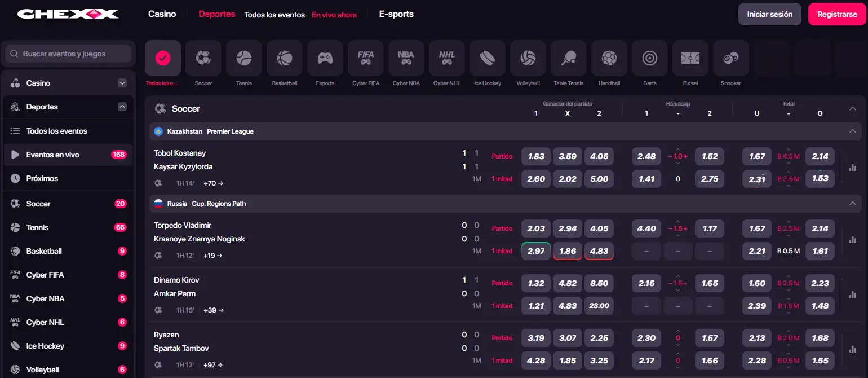Go to 'Todos los eventos' in top nav
Viewport: 868px width, 378px height.
point(274,15)
